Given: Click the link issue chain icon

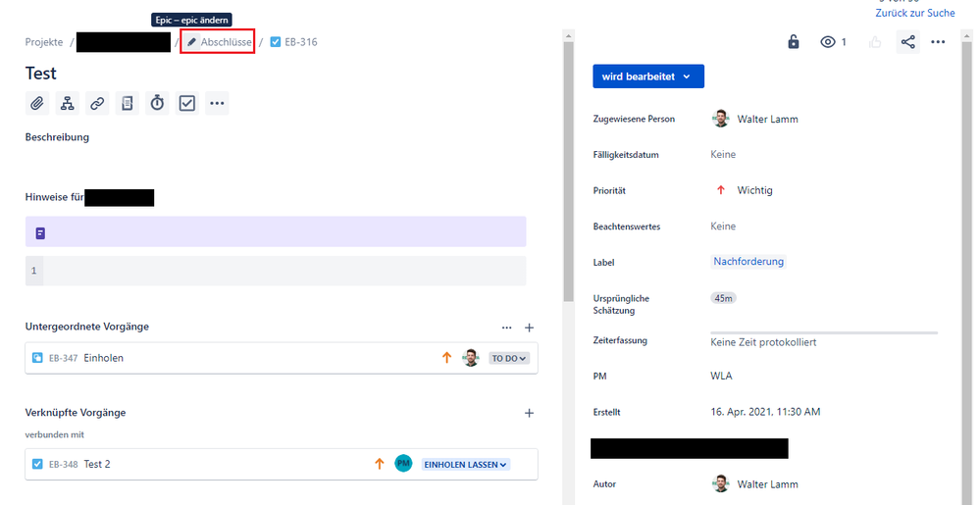Looking at the screenshot, I should pyautogui.click(x=97, y=103).
